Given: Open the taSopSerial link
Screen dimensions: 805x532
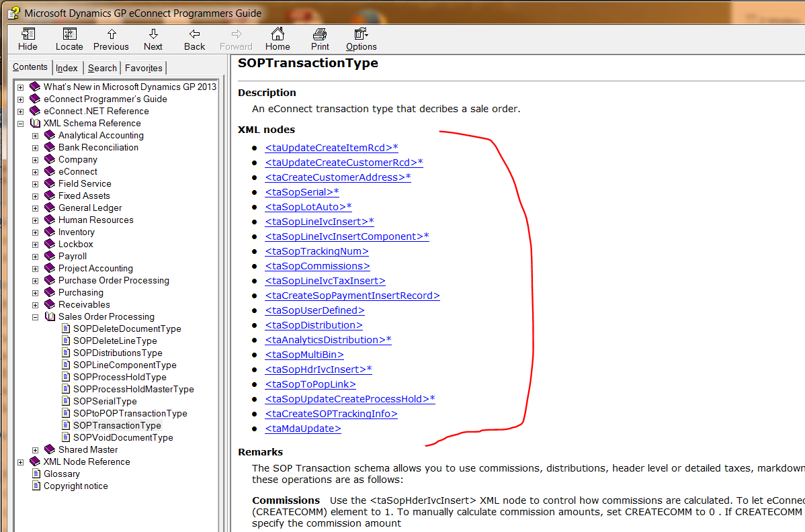Looking at the screenshot, I should 302,192.
